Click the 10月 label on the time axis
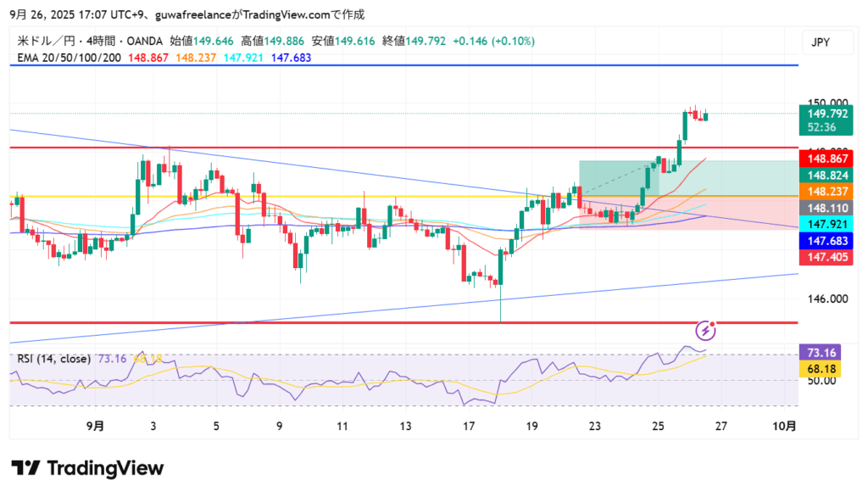This screenshot has width=868, height=497. pyautogui.click(x=785, y=426)
